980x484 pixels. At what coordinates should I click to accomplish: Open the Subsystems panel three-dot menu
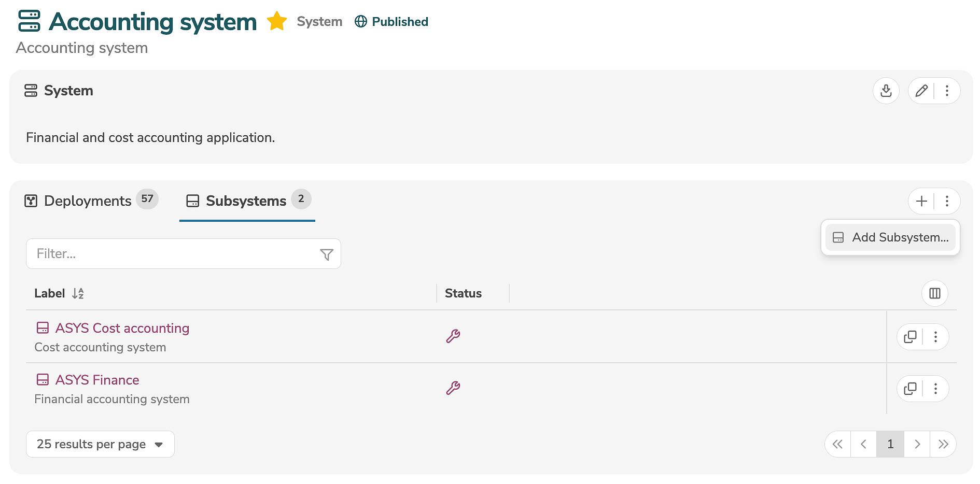tap(947, 201)
